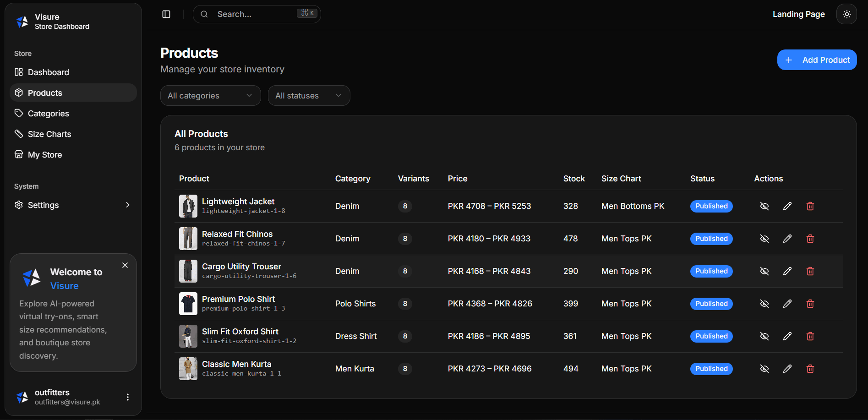Open the All statuses dropdown
The width and height of the screenshot is (868, 420).
tap(309, 95)
